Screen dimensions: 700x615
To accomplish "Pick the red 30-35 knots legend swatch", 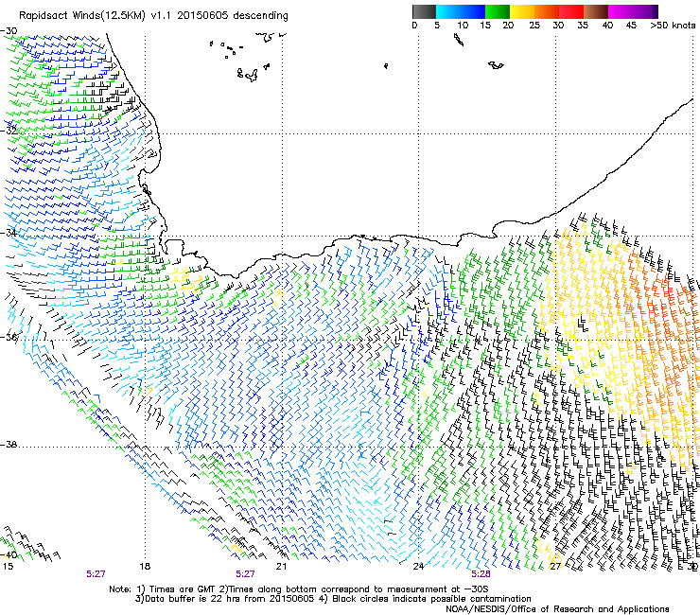I will (571, 11).
